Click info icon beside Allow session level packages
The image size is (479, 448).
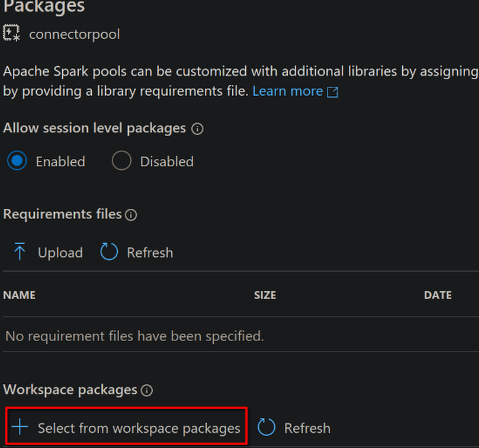point(197,129)
